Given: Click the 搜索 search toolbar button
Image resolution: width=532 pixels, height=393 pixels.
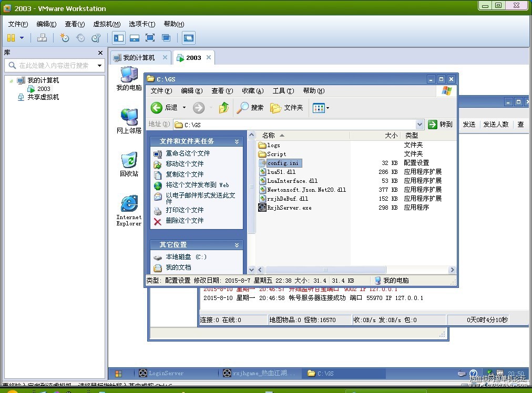Looking at the screenshot, I should tap(250, 108).
